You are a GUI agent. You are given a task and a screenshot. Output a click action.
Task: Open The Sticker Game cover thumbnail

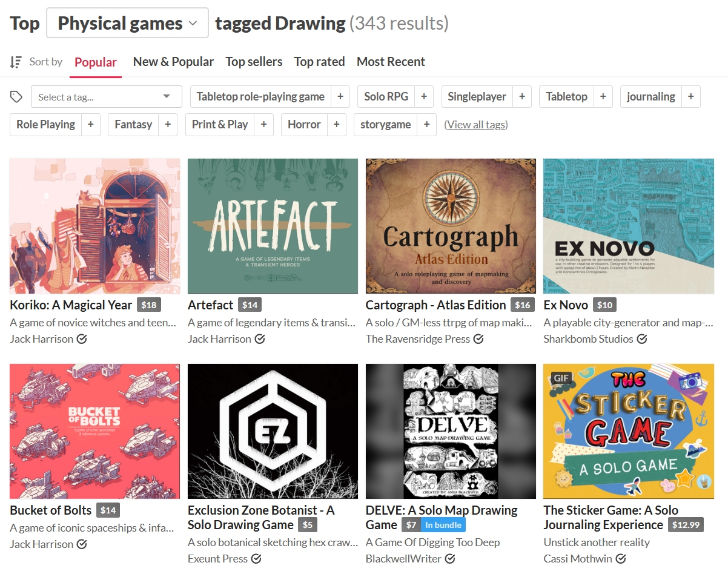click(x=629, y=431)
